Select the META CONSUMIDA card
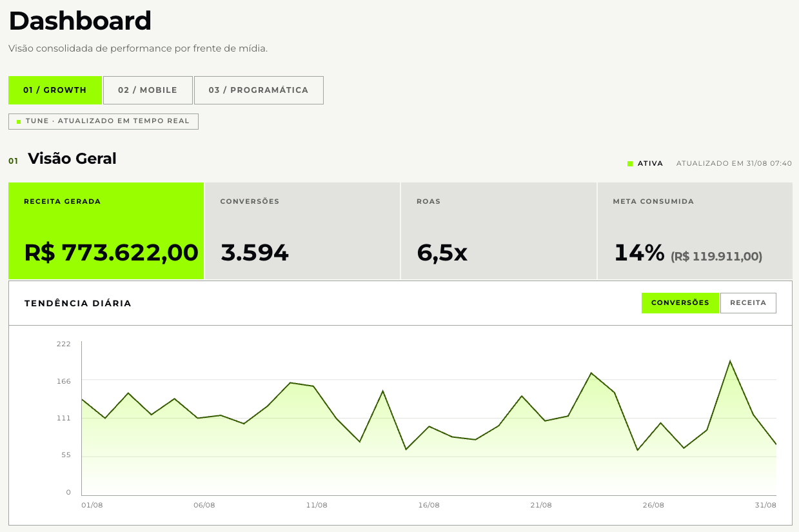The image size is (799, 532). (x=695, y=231)
